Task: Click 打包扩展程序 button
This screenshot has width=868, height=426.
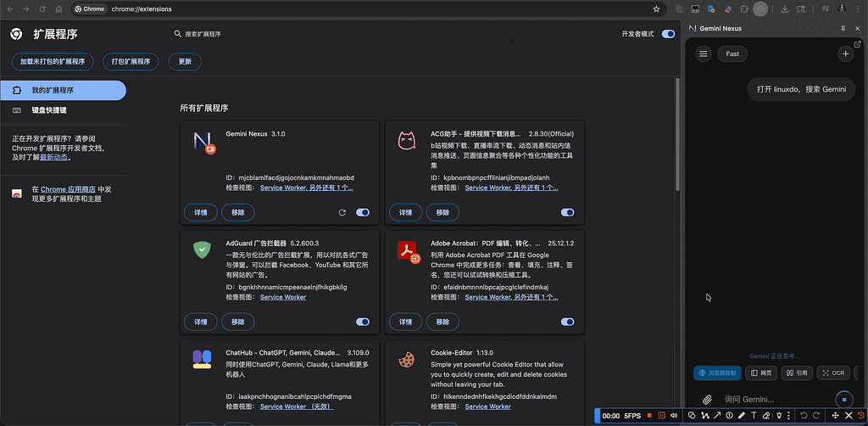Action: pyautogui.click(x=131, y=61)
